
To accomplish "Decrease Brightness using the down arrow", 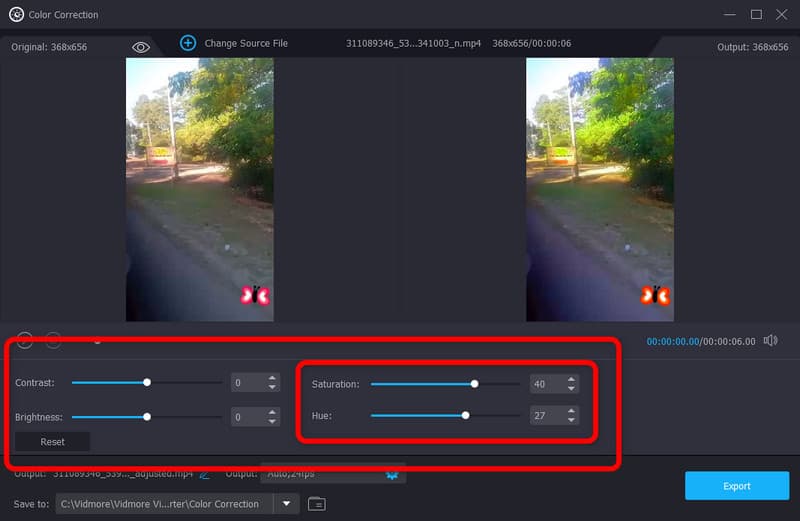I will 272,421.
